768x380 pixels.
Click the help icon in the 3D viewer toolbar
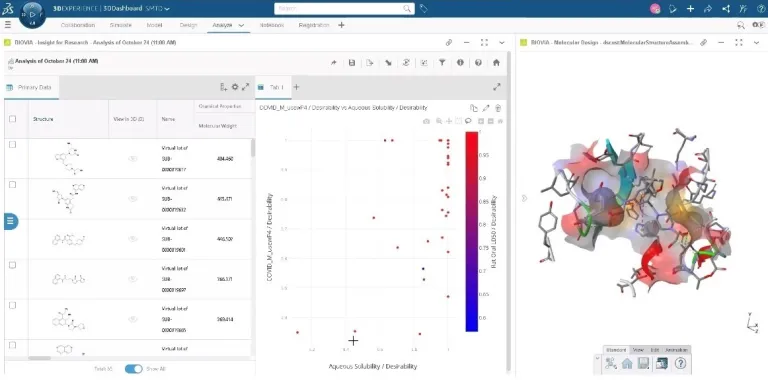click(680, 363)
